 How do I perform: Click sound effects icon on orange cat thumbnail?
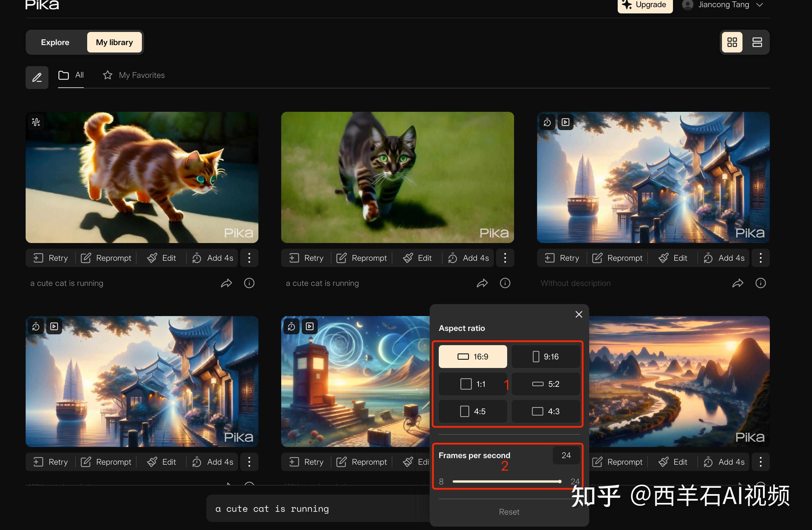coord(36,122)
